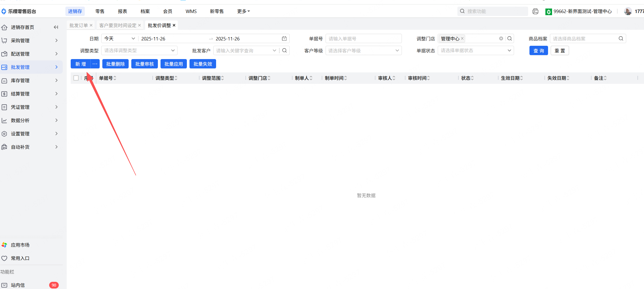Switch to 客户要货时间设定 tab
This screenshot has height=289, width=644.
(x=117, y=25)
